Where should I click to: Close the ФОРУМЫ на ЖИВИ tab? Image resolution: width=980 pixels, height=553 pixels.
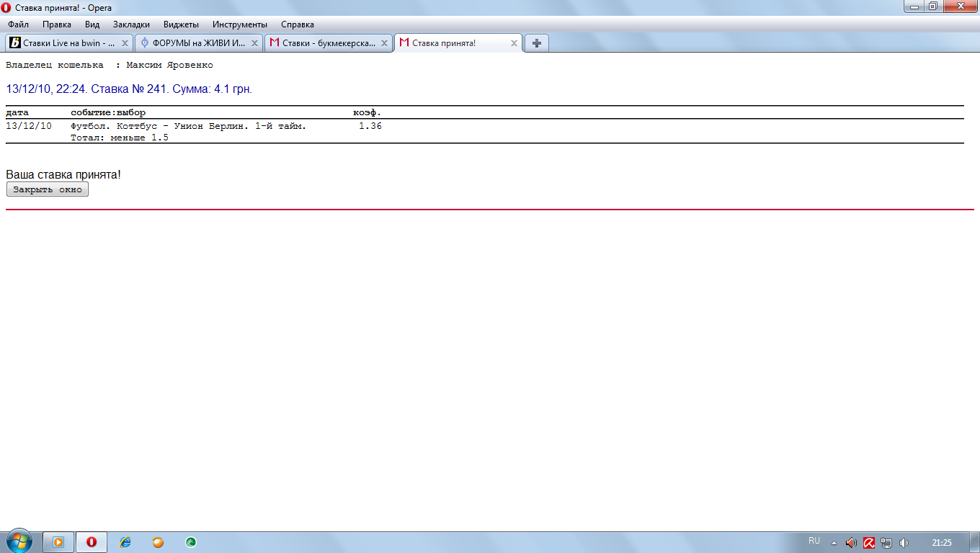tap(254, 43)
